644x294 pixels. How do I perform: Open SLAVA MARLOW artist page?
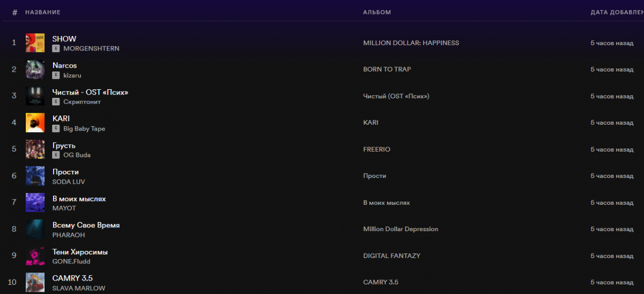coord(79,288)
